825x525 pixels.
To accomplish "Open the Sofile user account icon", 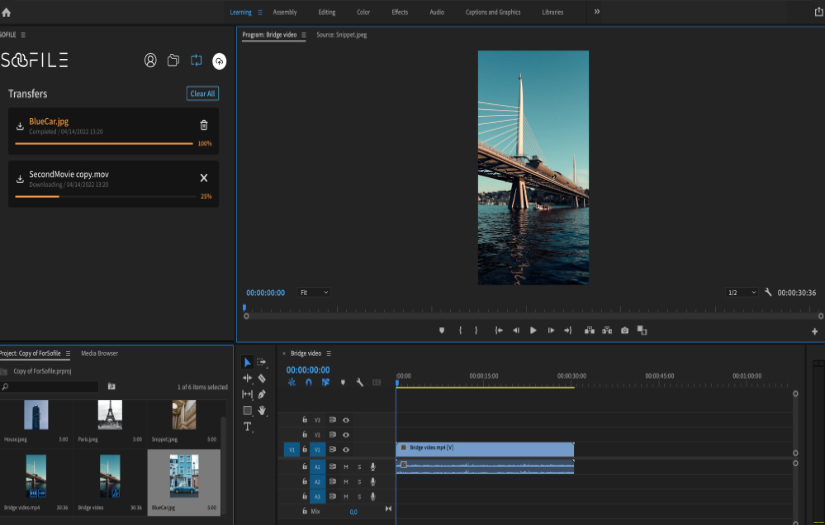I will (150, 60).
